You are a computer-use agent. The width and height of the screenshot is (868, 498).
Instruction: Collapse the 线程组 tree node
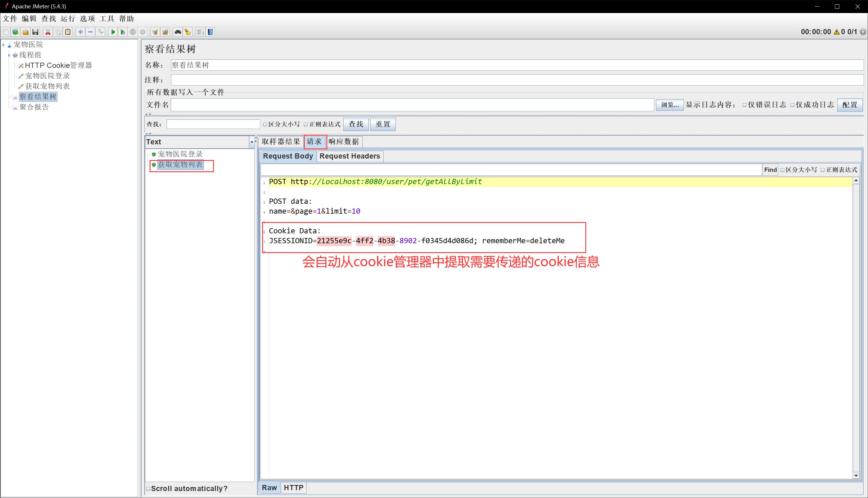click(x=9, y=55)
